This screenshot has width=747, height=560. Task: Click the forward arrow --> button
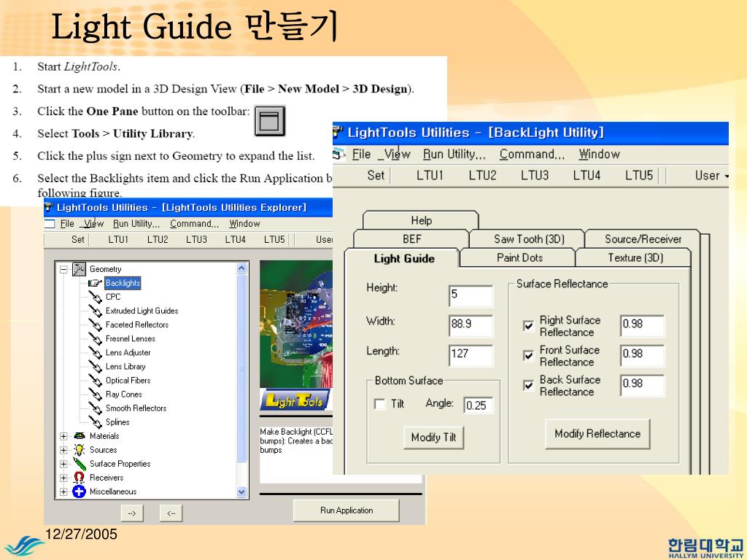click(x=132, y=513)
